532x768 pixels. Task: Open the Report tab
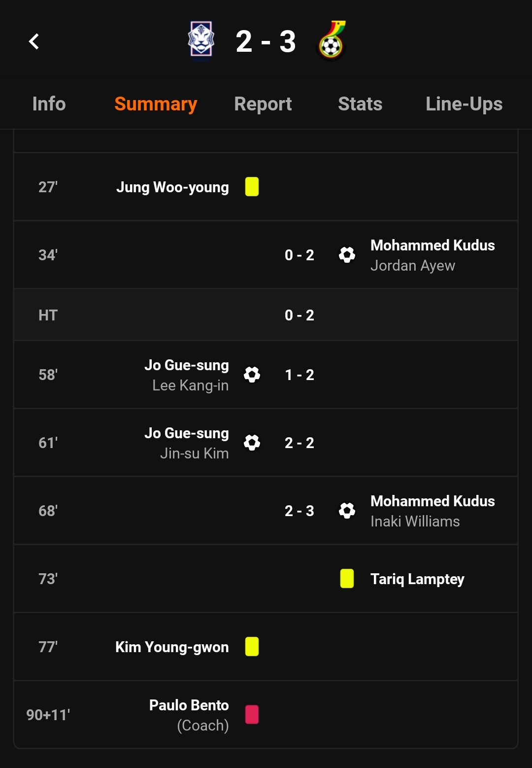coord(263,104)
